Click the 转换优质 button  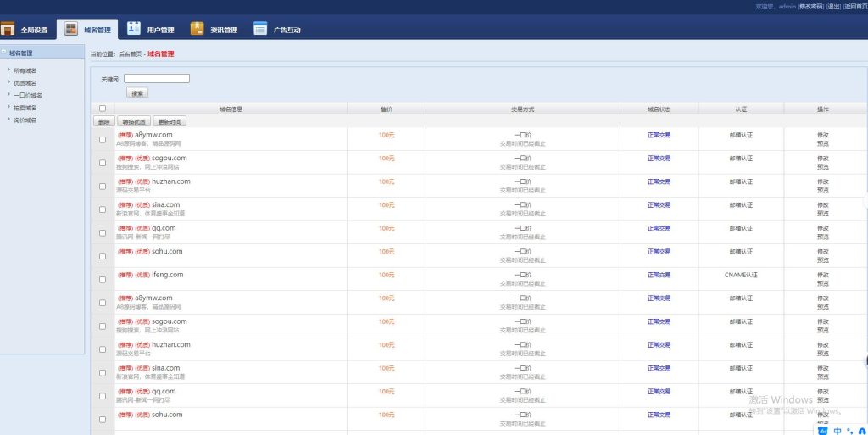(x=134, y=122)
